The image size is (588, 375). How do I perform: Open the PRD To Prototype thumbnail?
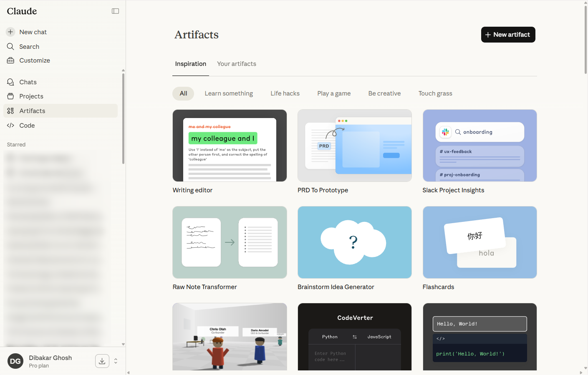355,146
